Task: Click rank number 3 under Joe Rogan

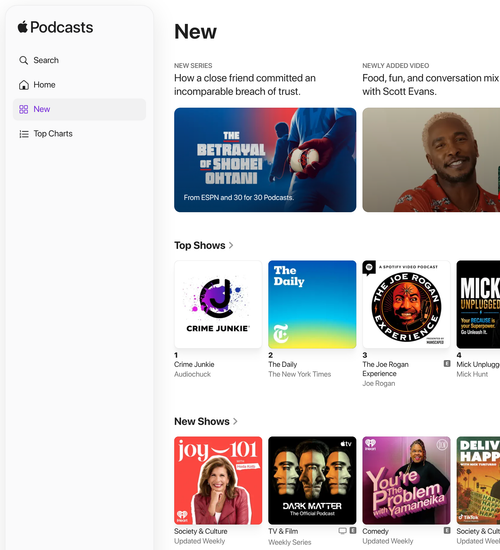Action: pos(365,355)
